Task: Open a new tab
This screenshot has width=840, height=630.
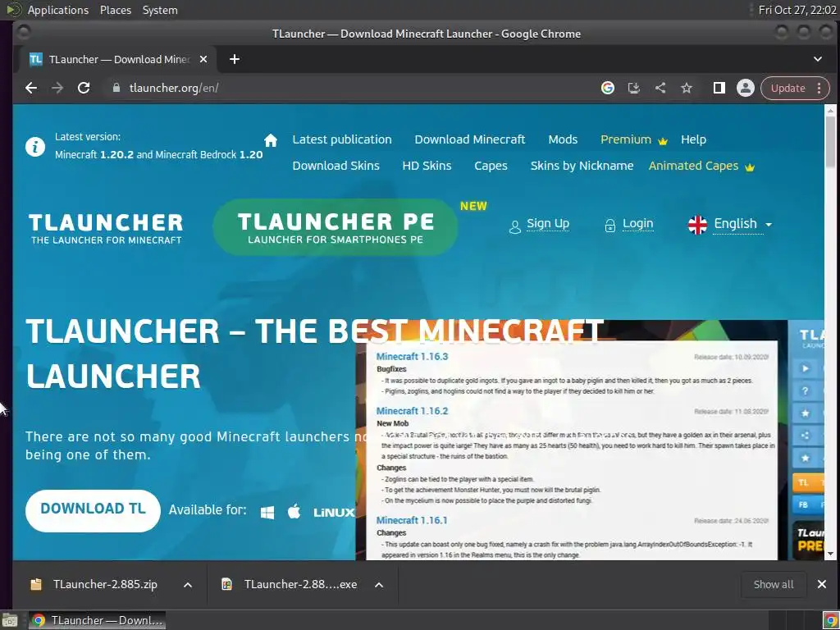Action: [234, 59]
